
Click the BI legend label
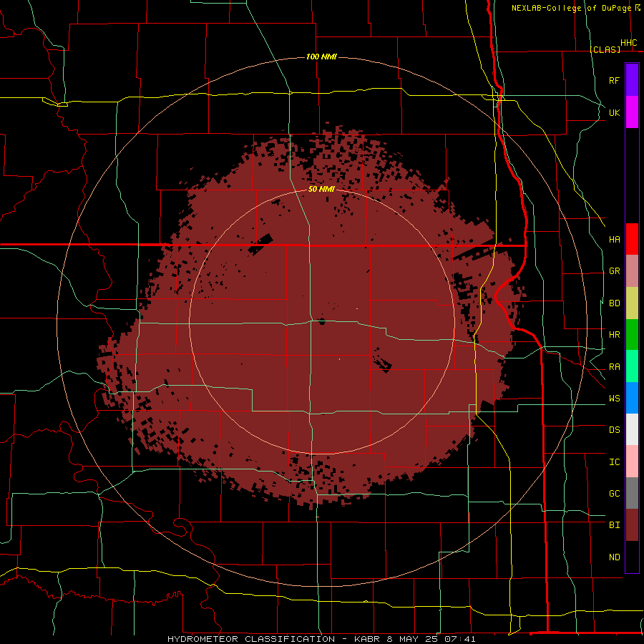614,525
